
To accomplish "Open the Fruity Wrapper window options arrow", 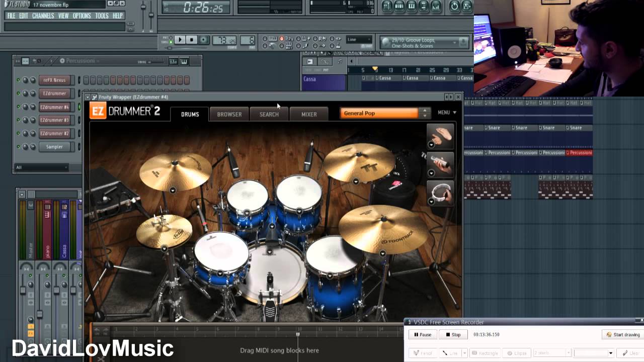I will coord(88,97).
